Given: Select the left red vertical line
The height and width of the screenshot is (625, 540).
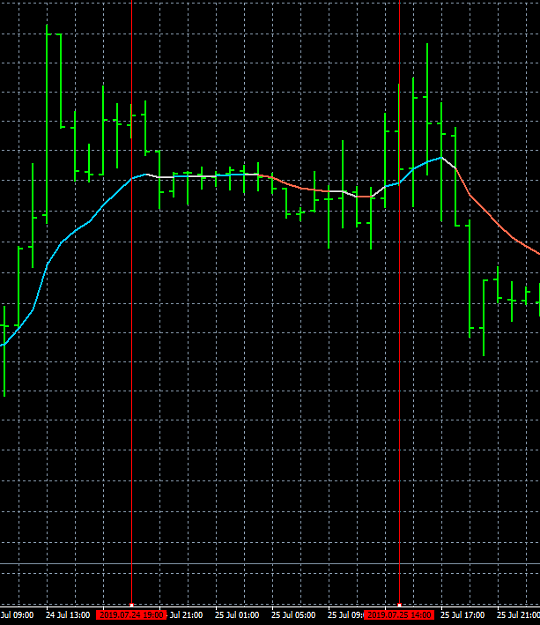Looking at the screenshot, I should [x=131, y=303].
